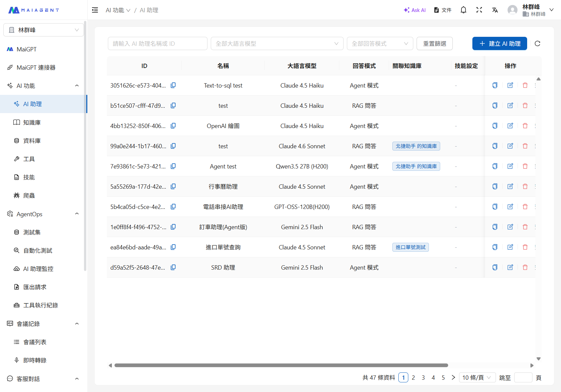Duplicate the 訂車助理(Agent版) assistant
The width and height of the screenshot is (561, 392).
coord(495,227)
